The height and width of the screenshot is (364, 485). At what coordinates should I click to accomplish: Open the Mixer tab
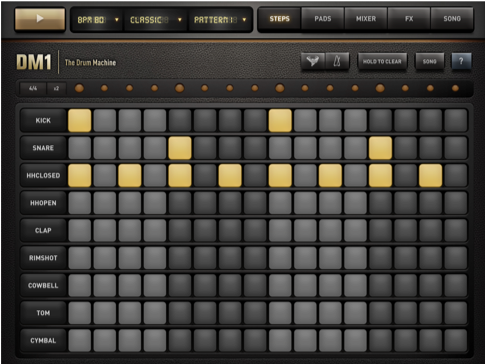366,19
